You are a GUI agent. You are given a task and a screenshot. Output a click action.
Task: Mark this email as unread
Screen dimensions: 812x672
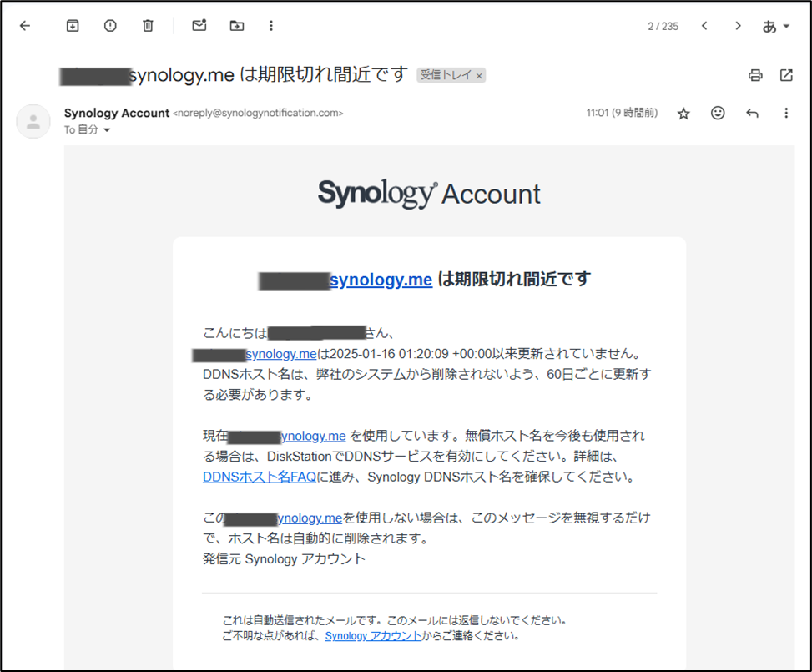(199, 25)
